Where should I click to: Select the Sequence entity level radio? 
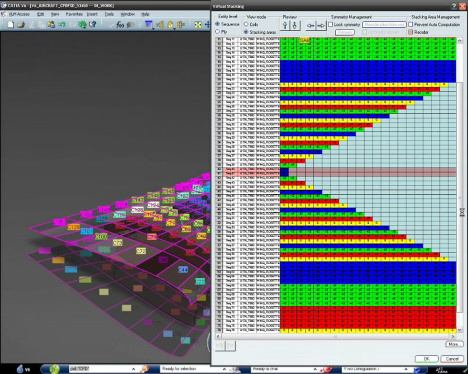click(217, 24)
